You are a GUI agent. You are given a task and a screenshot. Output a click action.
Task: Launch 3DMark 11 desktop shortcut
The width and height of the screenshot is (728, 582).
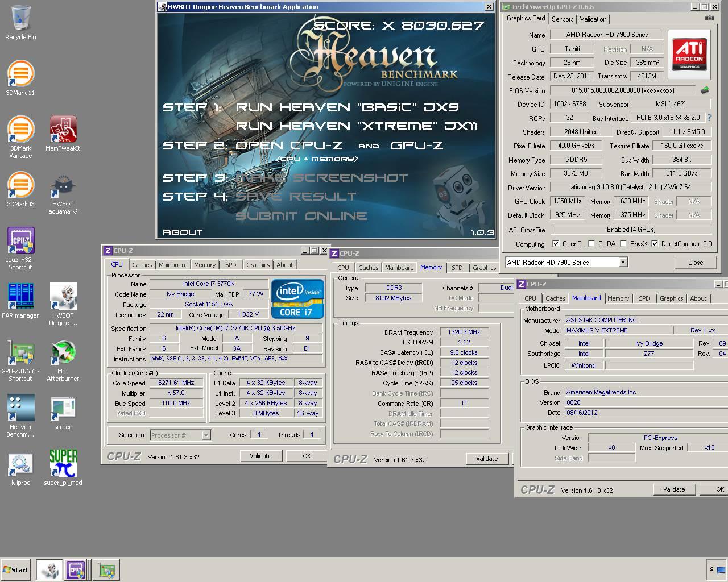pyautogui.click(x=20, y=78)
